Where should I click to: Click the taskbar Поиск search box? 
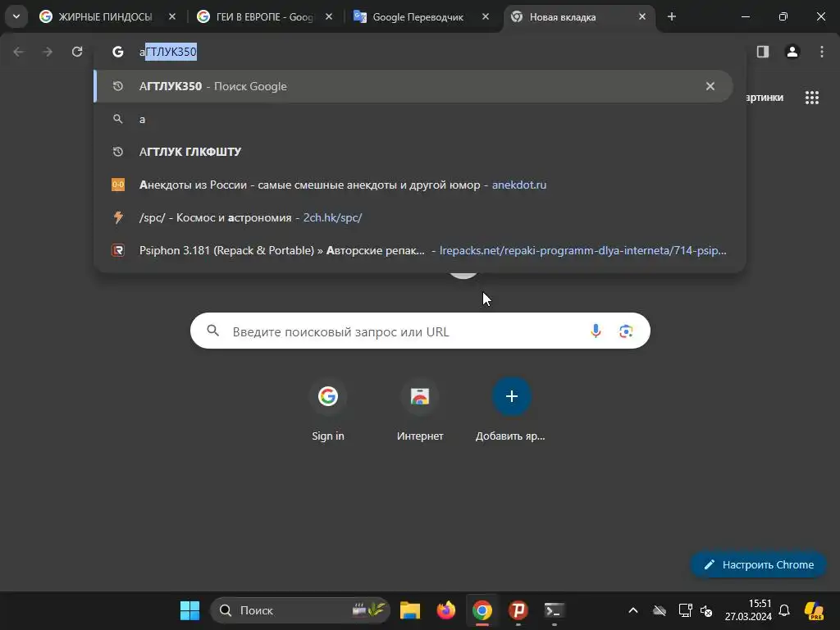point(300,610)
